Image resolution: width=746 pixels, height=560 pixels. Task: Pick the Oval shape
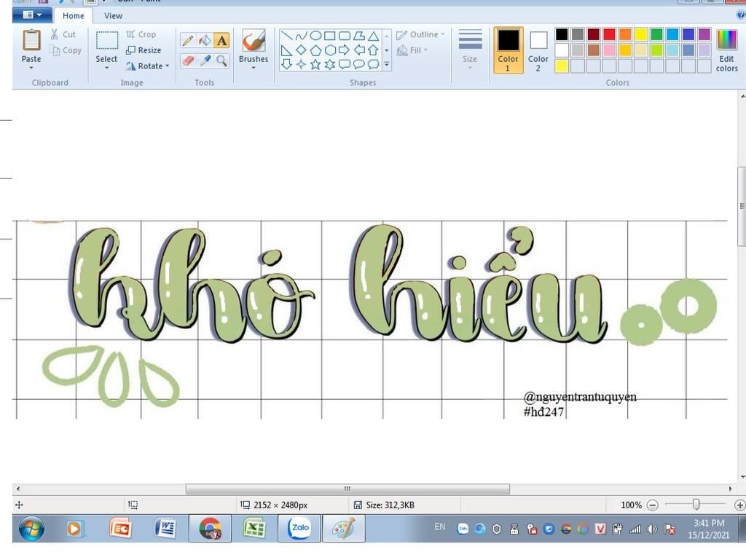coord(315,36)
